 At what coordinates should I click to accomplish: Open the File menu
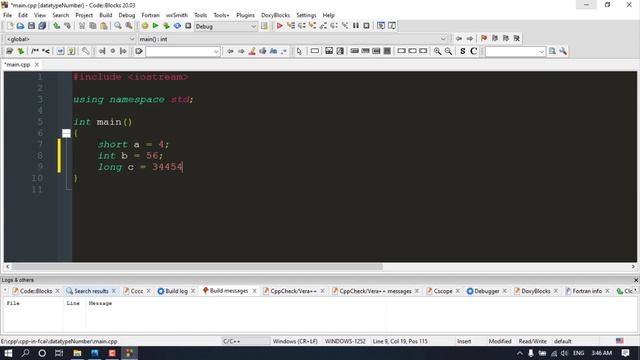[7, 15]
